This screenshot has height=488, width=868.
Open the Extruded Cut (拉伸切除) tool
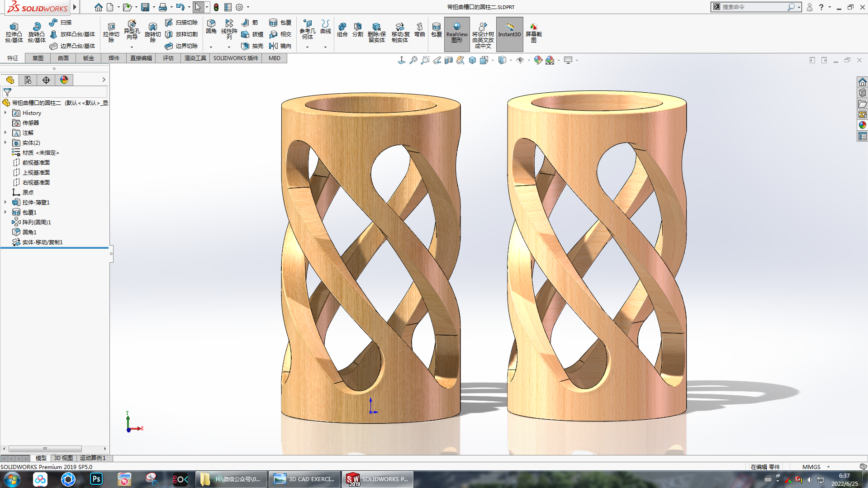point(111,33)
